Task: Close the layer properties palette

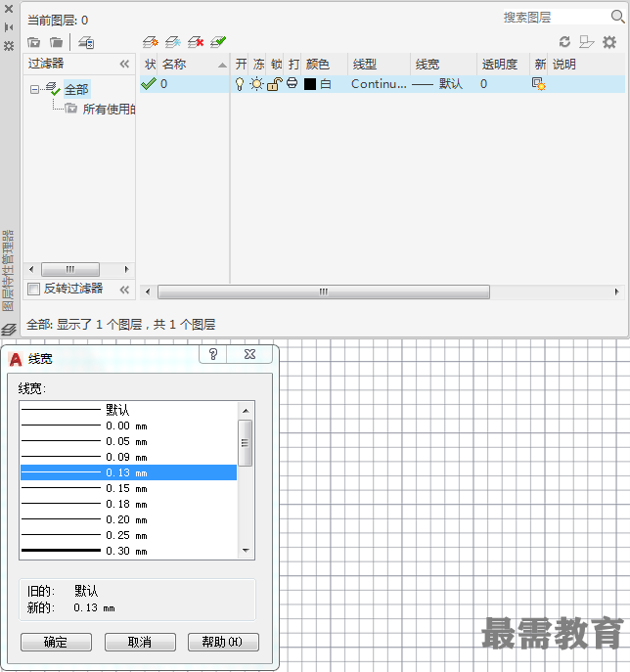Action: 9,9
